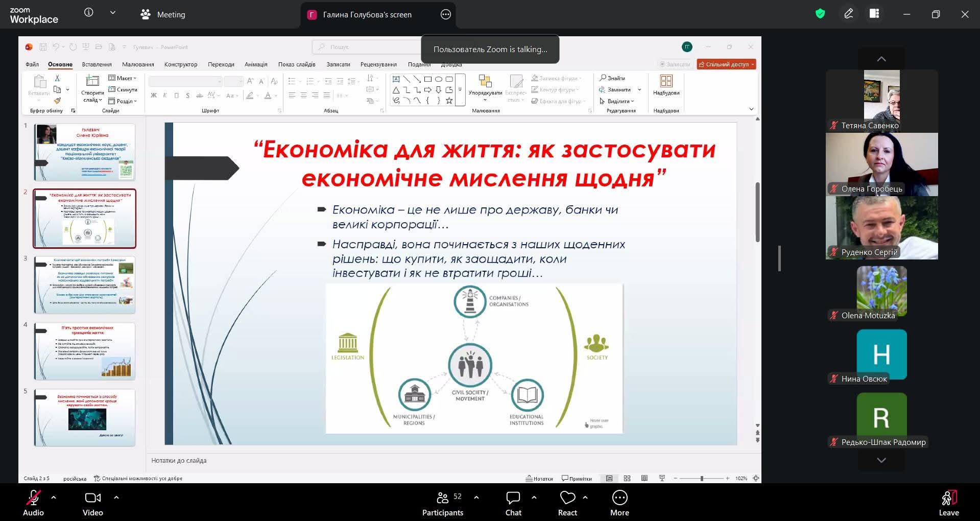Change the Zoom view layout icon
Image resolution: width=980 pixels, height=521 pixels.
click(874, 14)
